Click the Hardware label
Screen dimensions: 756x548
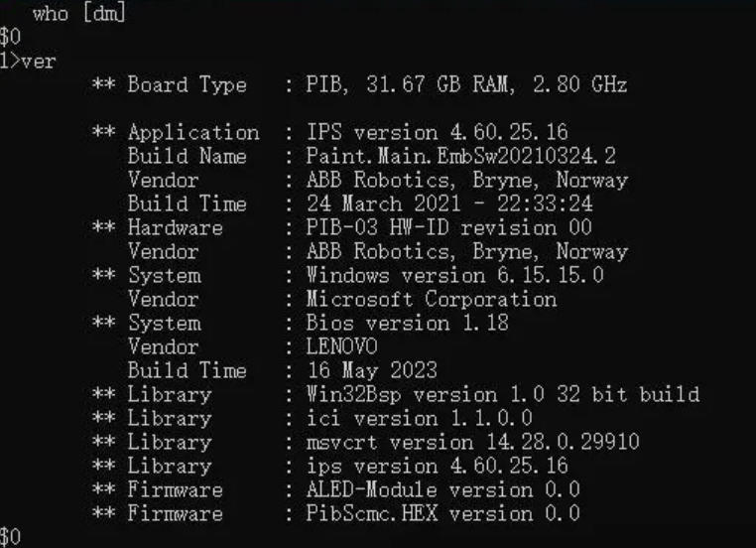(x=175, y=228)
